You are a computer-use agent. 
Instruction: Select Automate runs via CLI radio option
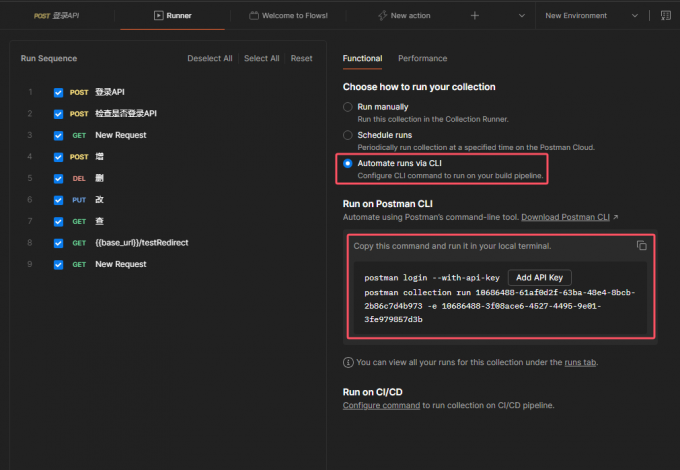pos(348,163)
